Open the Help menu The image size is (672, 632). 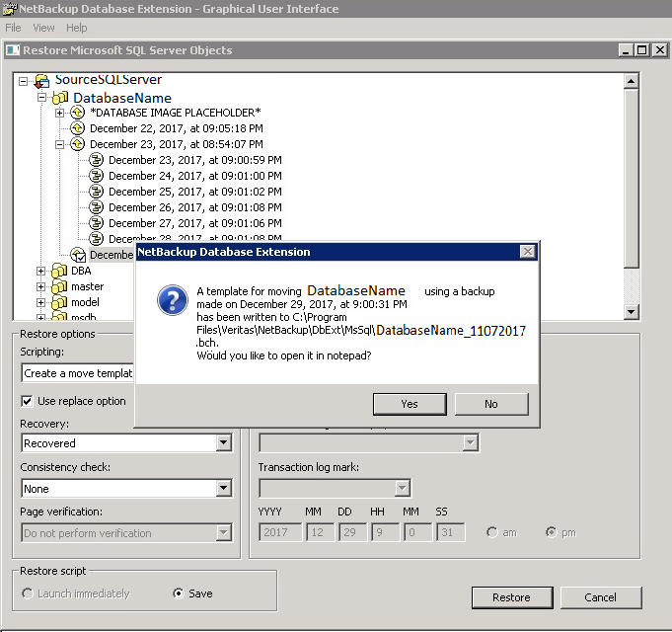coord(77,28)
